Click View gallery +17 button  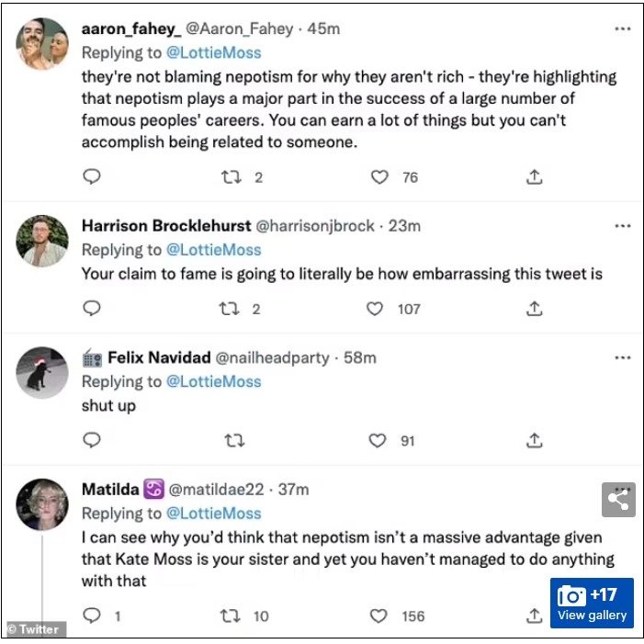592,604
